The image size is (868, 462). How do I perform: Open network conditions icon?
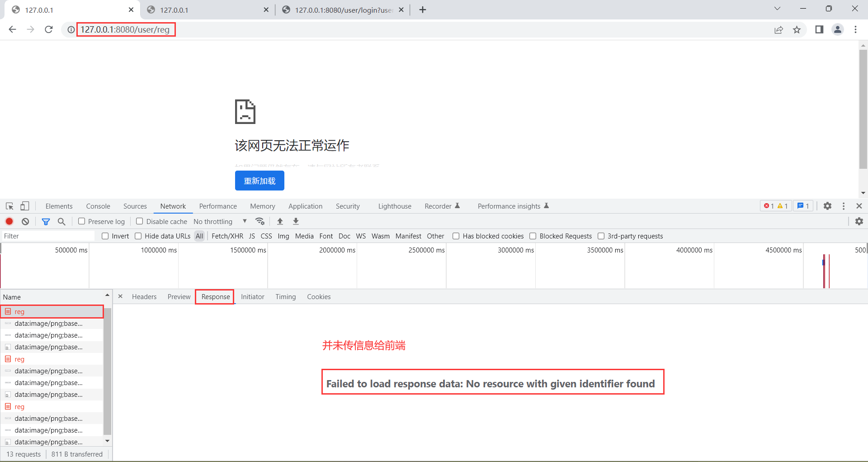click(x=259, y=221)
